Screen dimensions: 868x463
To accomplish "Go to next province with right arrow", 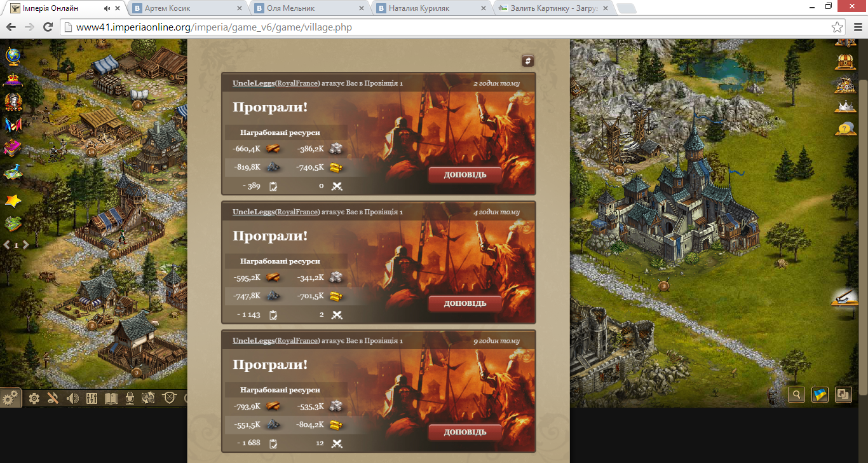I will (26, 244).
